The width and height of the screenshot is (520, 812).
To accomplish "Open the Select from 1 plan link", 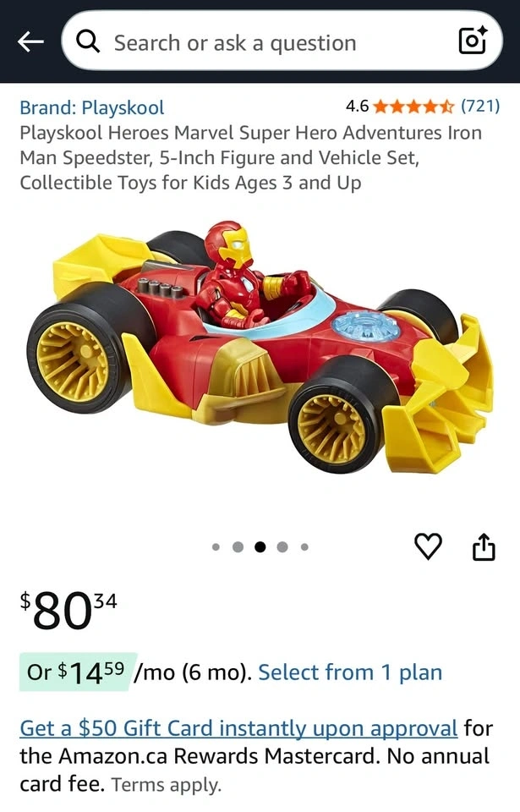I will click(350, 672).
